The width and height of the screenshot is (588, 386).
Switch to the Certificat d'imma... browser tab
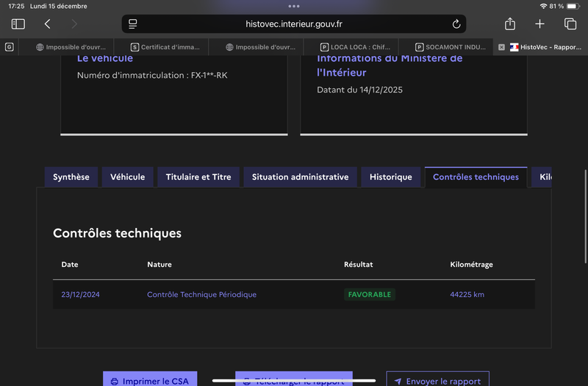click(165, 47)
